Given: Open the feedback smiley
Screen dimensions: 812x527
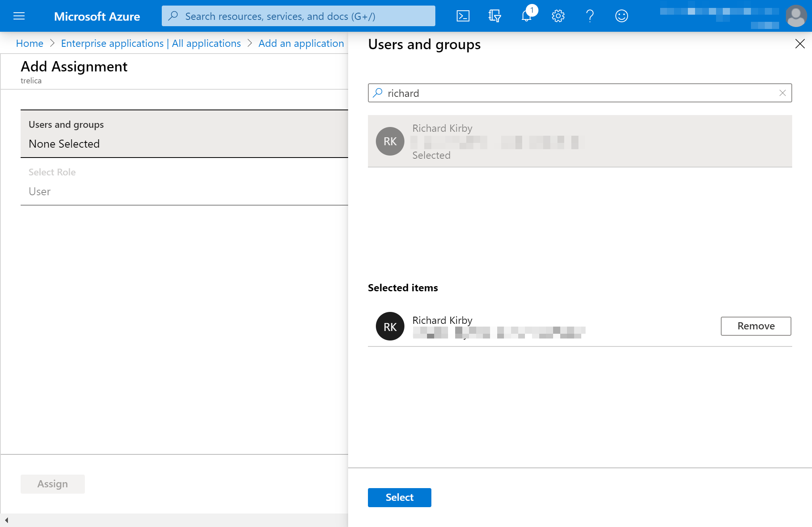Looking at the screenshot, I should point(621,16).
